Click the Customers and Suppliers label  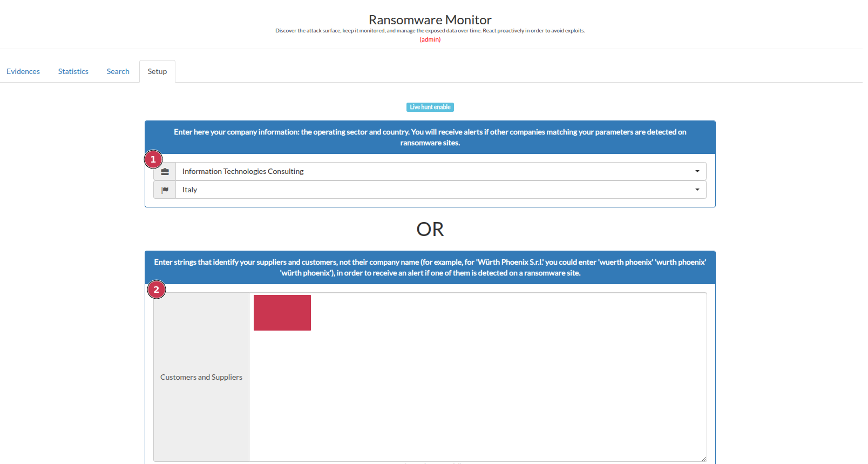click(201, 377)
